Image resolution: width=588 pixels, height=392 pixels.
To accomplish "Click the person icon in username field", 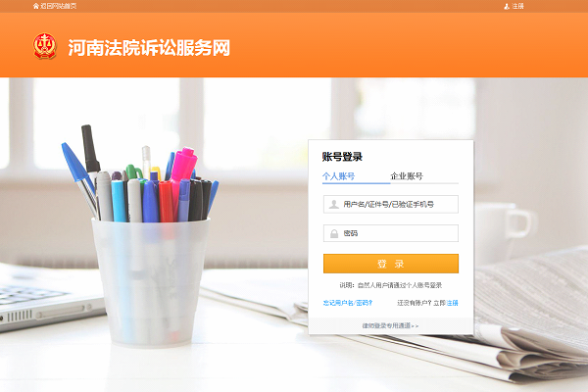I will [334, 205].
